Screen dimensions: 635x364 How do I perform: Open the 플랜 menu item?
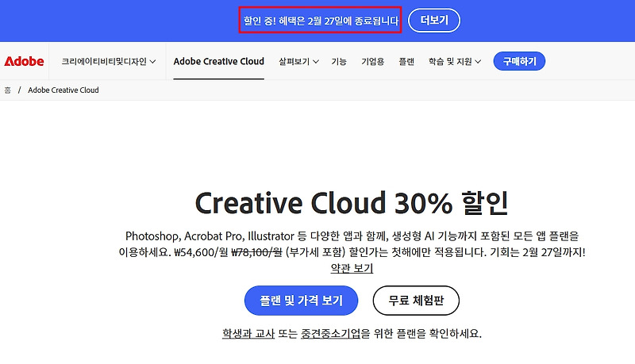[406, 62]
